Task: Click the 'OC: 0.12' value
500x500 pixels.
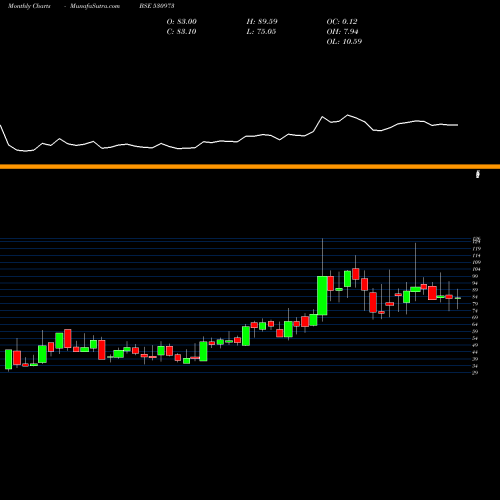Action: (x=342, y=22)
